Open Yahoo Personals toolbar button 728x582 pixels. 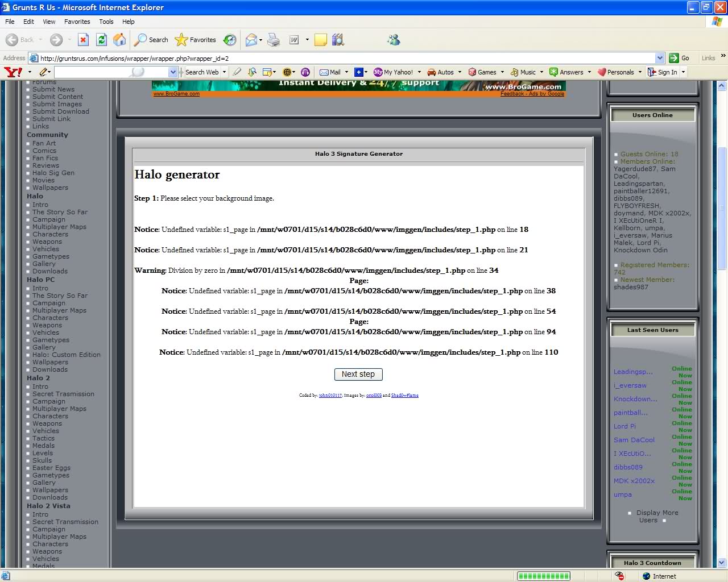pyautogui.click(x=615, y=72)
